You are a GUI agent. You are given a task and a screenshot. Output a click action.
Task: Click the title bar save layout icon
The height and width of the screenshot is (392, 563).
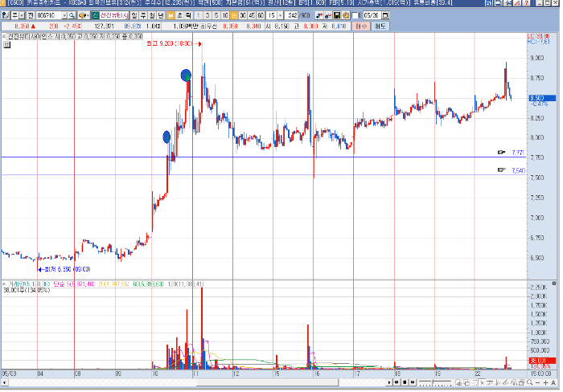489,3
